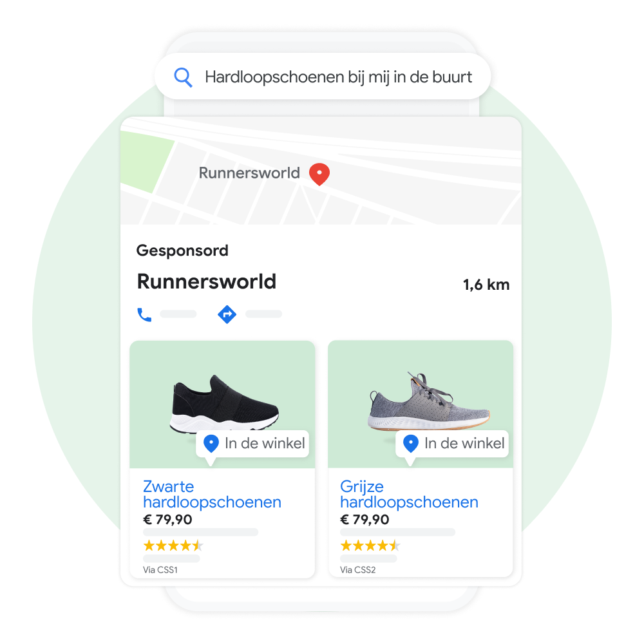Click the red Runnersworld map pin

(x=319, y=174)
